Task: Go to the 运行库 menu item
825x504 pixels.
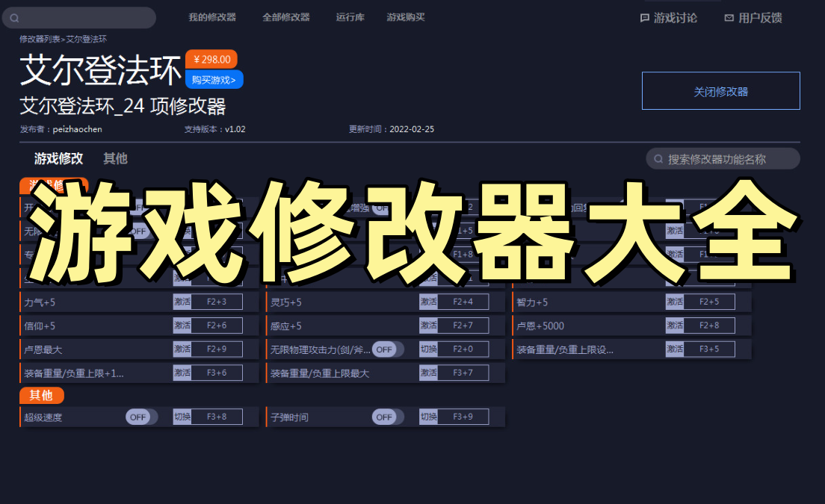Action: pyautogui.click(x=350, y=17)
